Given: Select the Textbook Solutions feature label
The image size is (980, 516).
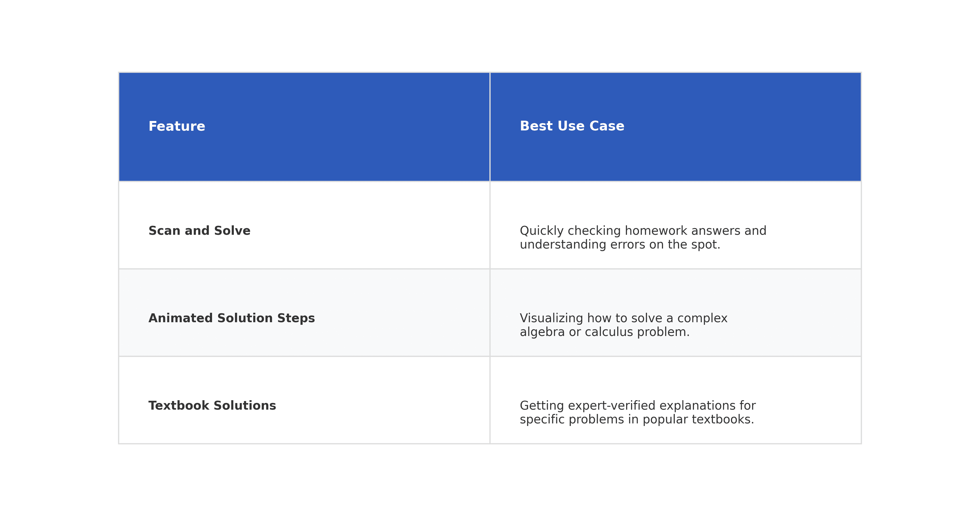Looking at the screenshot, I should 212,406.
